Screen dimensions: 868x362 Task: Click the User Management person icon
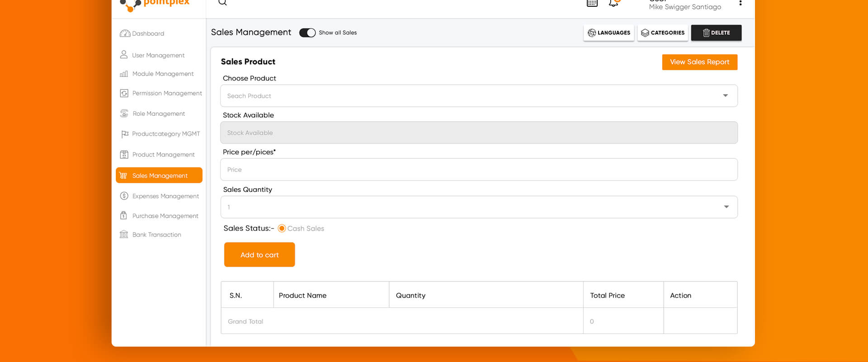[124, 55]
